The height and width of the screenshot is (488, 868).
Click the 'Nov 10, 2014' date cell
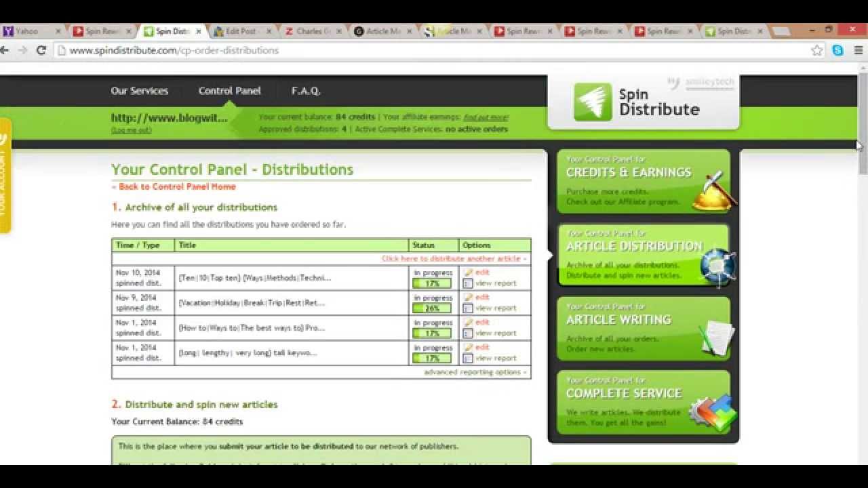(x=138, y=272)
